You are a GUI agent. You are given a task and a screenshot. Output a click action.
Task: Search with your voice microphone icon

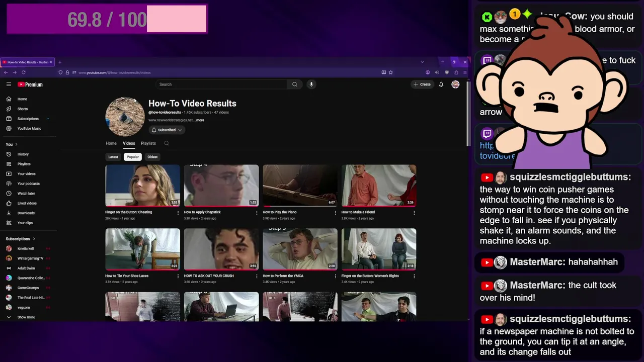point(311,84)
